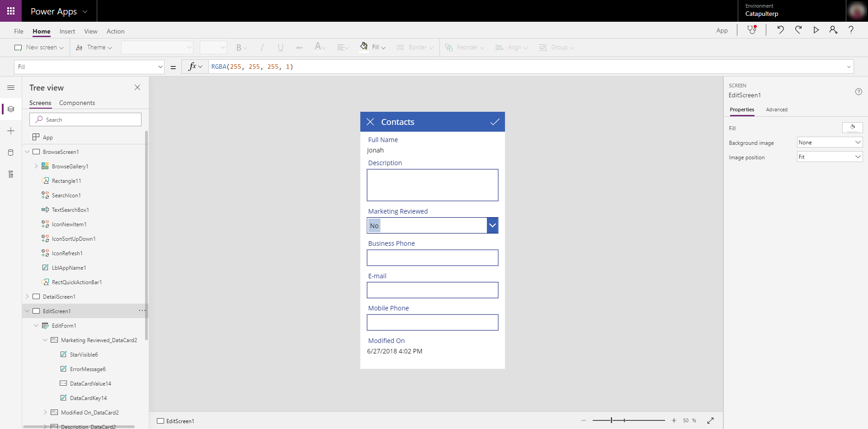Collapse the EditForm1 tree node
868x429 pixels.
[36, 325]
